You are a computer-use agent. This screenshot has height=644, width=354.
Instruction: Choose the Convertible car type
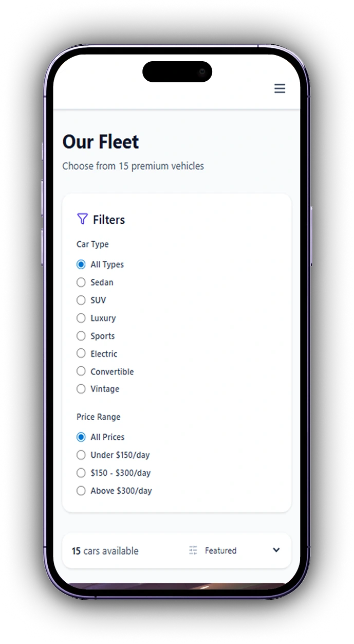(81, 371)
